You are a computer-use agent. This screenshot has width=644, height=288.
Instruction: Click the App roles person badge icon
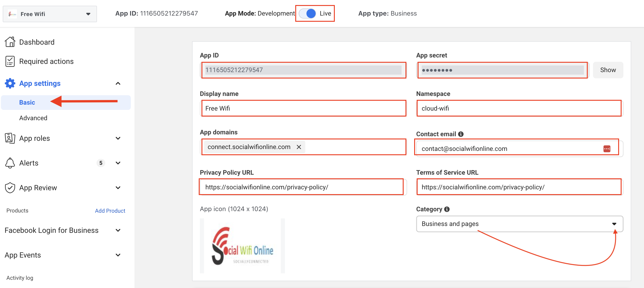[x=10, y=138]
